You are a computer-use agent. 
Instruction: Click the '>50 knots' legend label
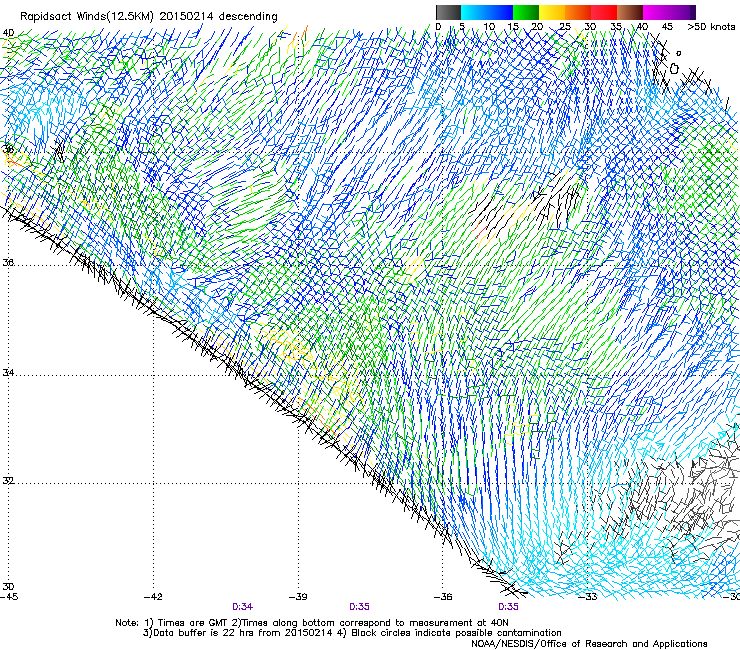pos(711,27)
